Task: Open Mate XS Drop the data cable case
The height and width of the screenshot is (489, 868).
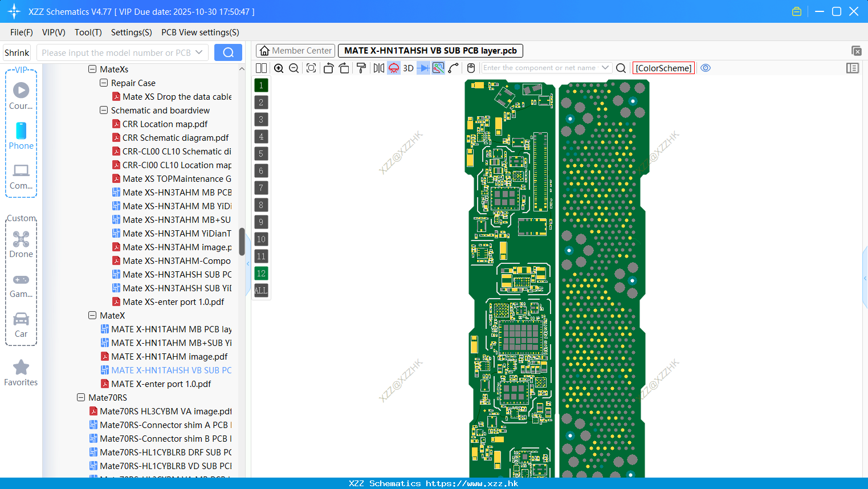Action: coord(172,96)
